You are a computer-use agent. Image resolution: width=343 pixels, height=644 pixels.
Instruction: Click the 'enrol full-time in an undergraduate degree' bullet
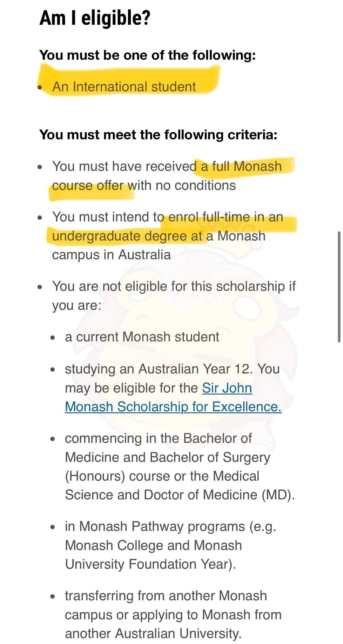pos(168,236)
